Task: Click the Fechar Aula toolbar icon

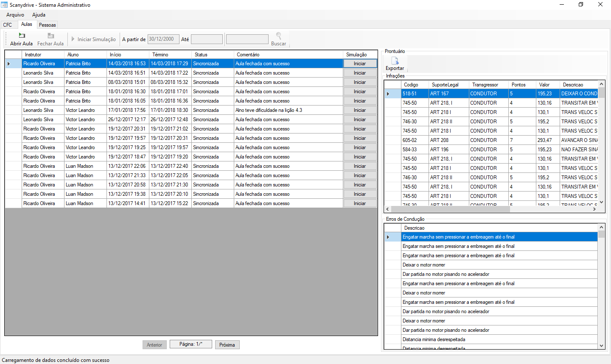Action: 50,36
